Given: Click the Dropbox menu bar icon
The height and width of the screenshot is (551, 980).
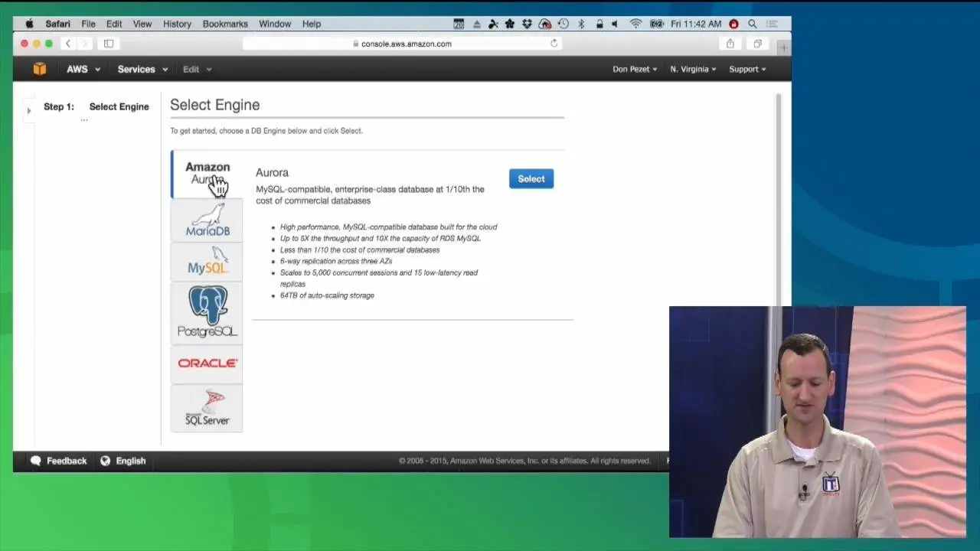Looking at the screenshot, I should pyautogui.click(x=527, y=24).
